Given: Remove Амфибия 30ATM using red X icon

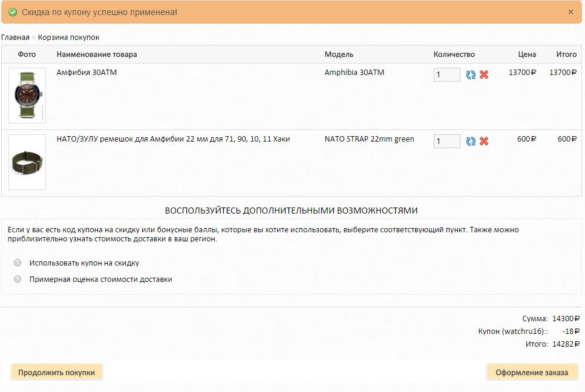Looking at the screenshot, I should pyautogui.click(x=484, y=75).
